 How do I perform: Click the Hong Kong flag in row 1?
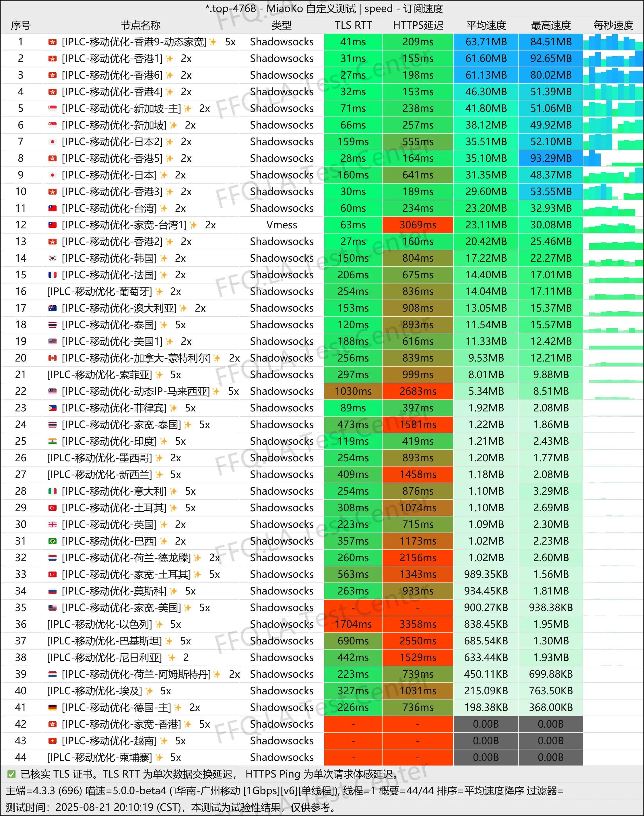pyautogui.click(x=53, y=42)
